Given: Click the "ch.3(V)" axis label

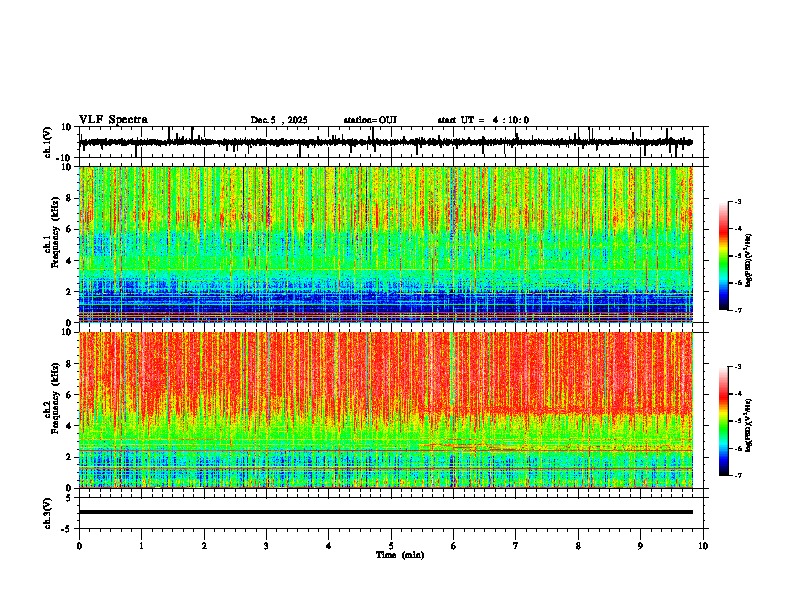Looking at the screenshot, I should pyautogui.click(x=48, y=513).
